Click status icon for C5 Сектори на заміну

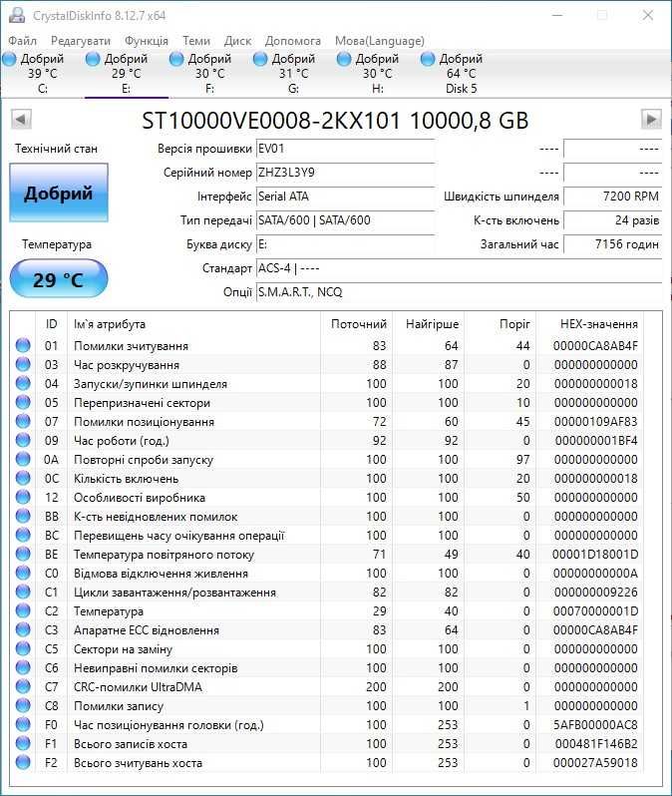(23, 648)
